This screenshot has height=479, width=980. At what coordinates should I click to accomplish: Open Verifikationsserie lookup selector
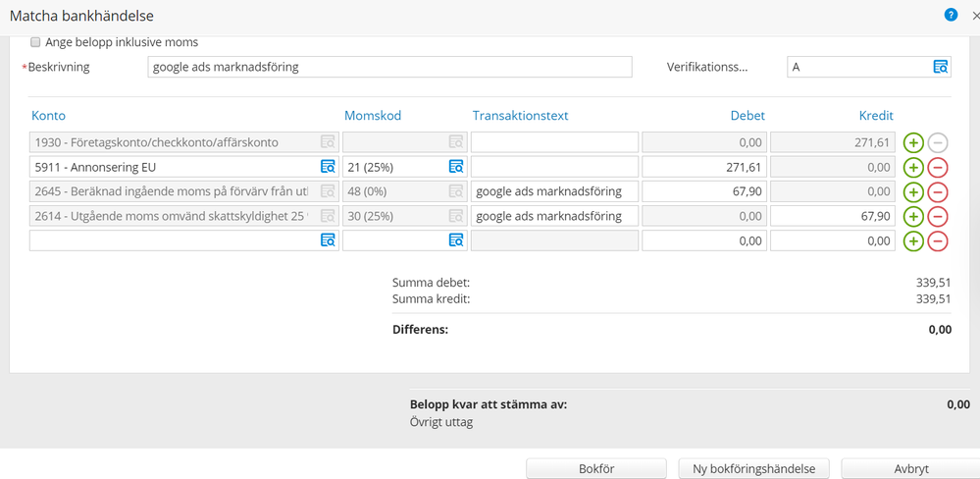tap(940, 67)
